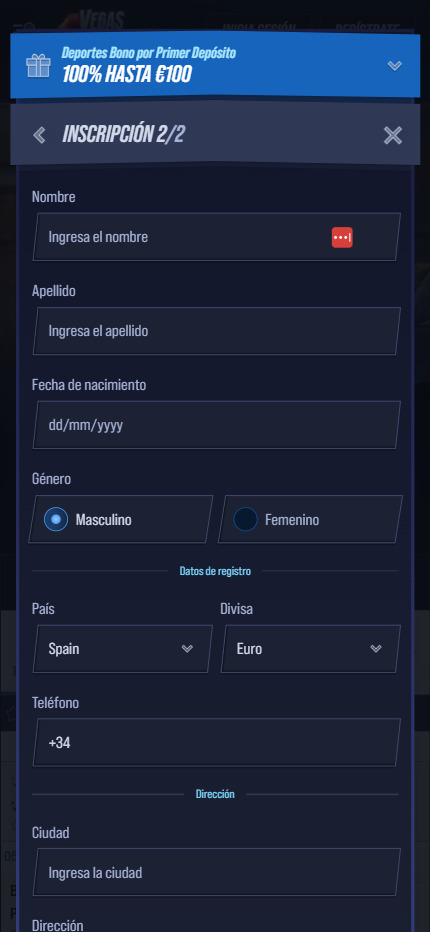Select the Masculino radio button
Screen dimensions: 430x932
coord(56,519)
